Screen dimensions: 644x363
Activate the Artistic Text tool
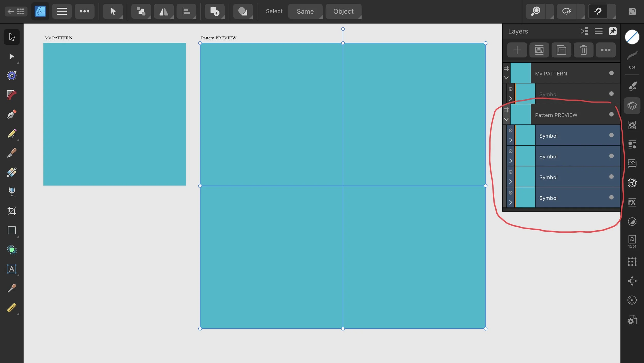coord(12,269)
